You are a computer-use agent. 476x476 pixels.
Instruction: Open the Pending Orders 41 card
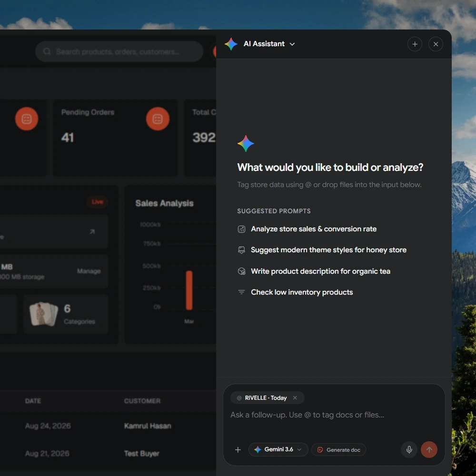pyautogui.click(x=115, y=138)
